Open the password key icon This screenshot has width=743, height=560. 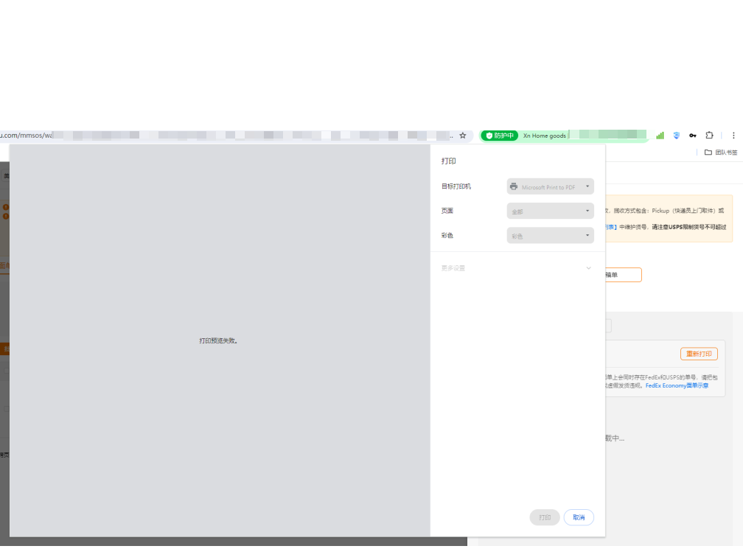[693, 136]
